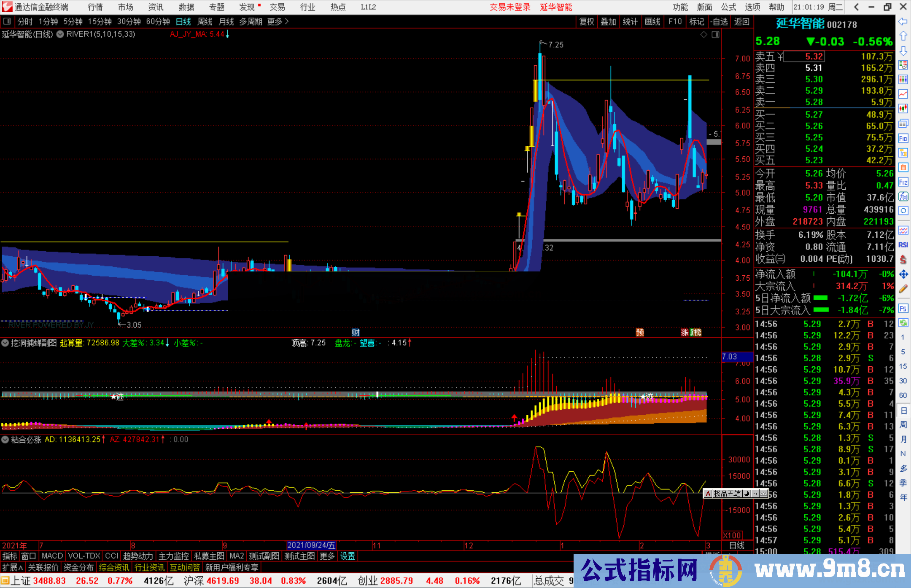Open the candlestick chart sidebar icon
The image size is (911, 588).
[x=903, y=109]
